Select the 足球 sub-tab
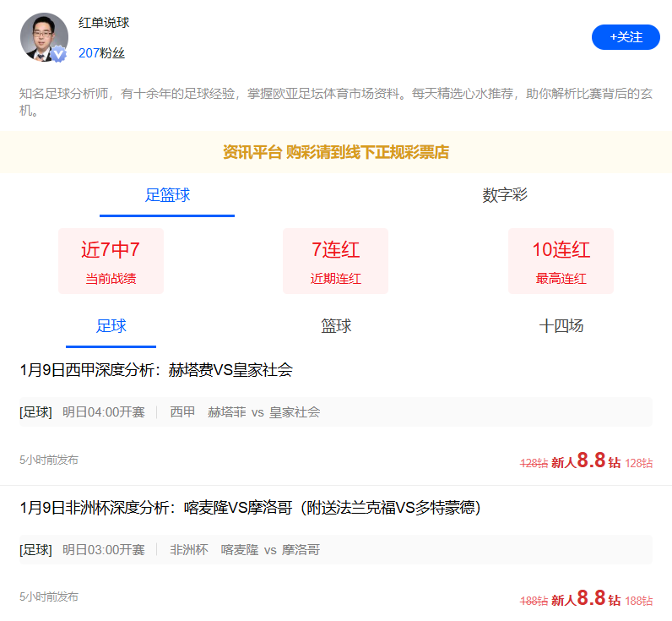This screenshot has width=672, height=621. (x=111, y=326)
